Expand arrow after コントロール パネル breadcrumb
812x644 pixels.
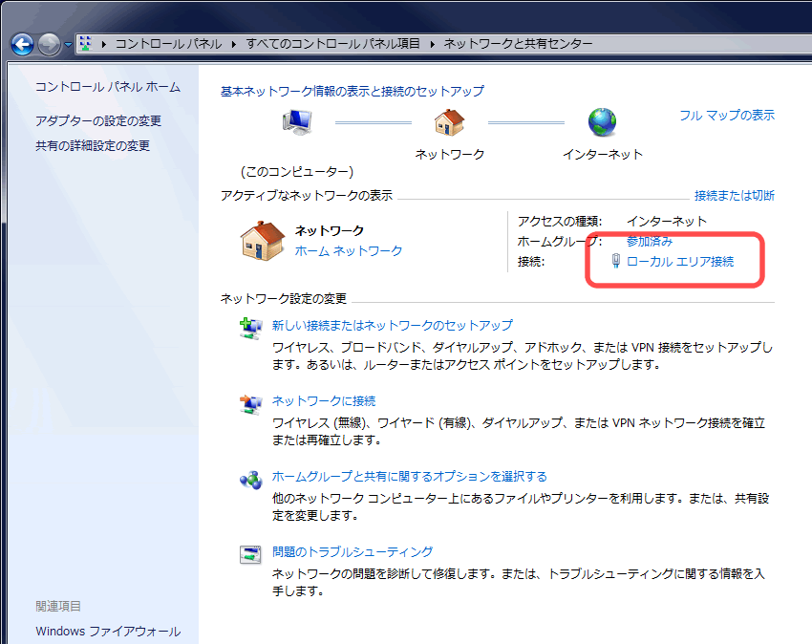tap(233, 44)
